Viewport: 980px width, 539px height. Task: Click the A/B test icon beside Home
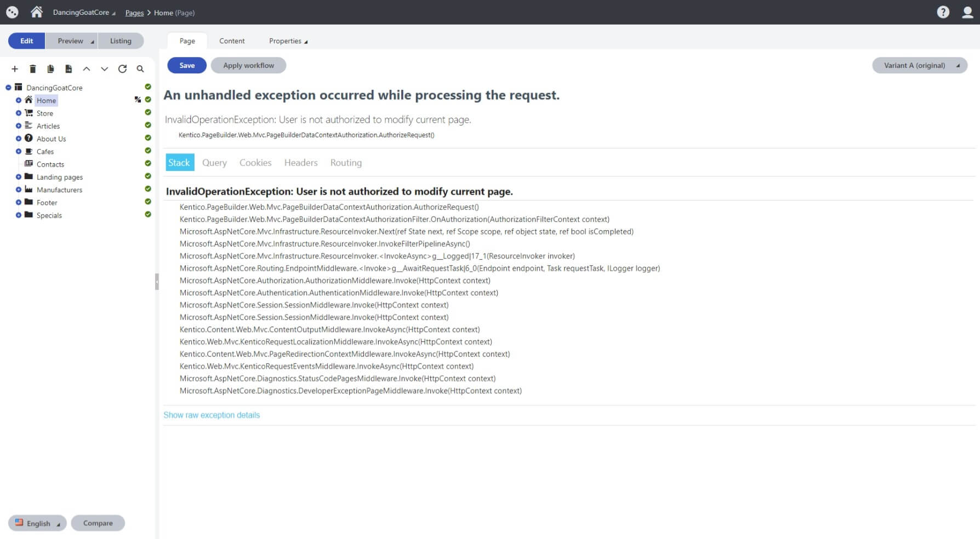(138, 100)
